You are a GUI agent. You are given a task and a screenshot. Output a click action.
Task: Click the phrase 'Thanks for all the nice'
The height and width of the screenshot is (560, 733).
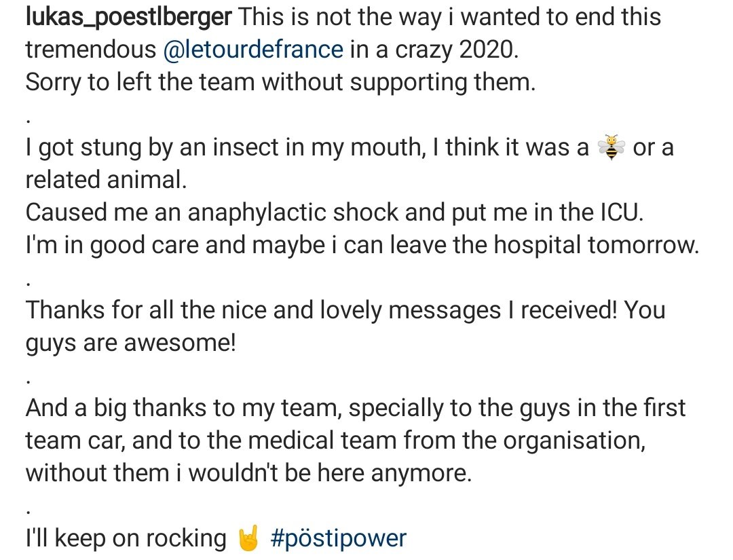(x=146, y=310)
